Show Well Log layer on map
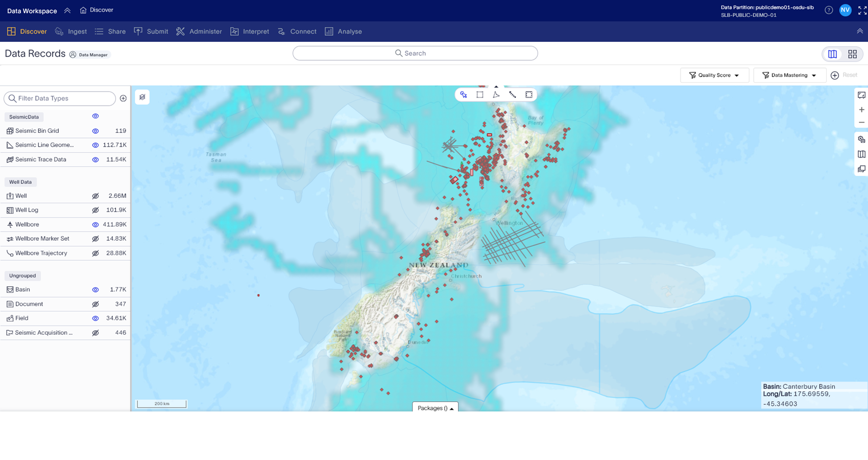 tap(95, 210)
